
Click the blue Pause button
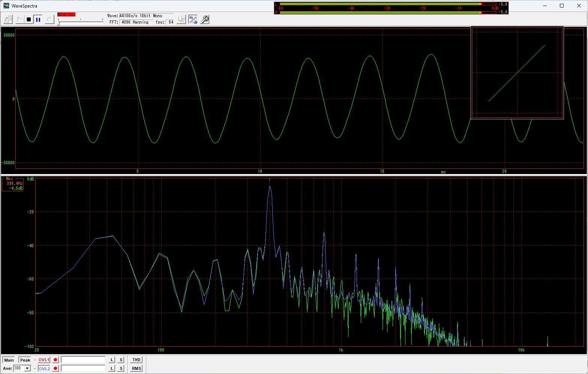tap(38, 20)
